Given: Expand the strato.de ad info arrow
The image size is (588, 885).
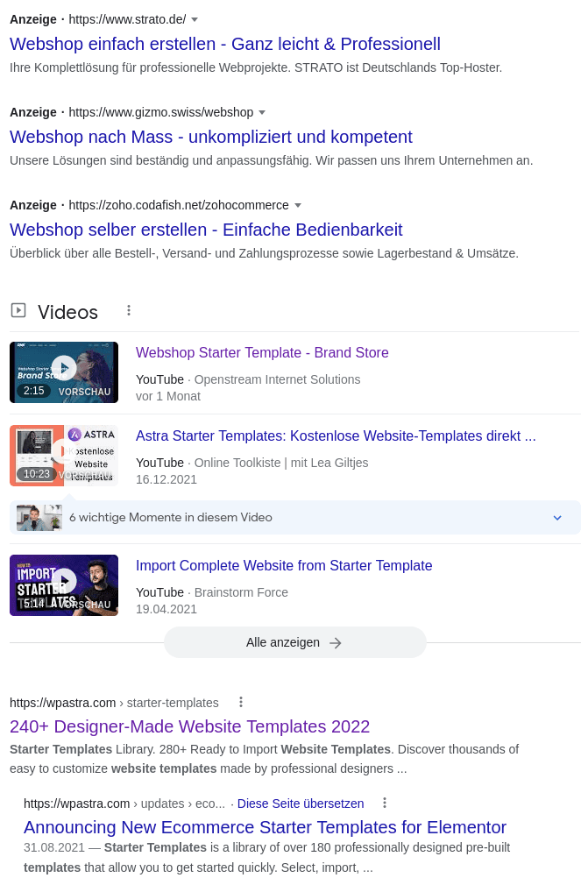Looking at the screenshot, I should click(195, 19).
